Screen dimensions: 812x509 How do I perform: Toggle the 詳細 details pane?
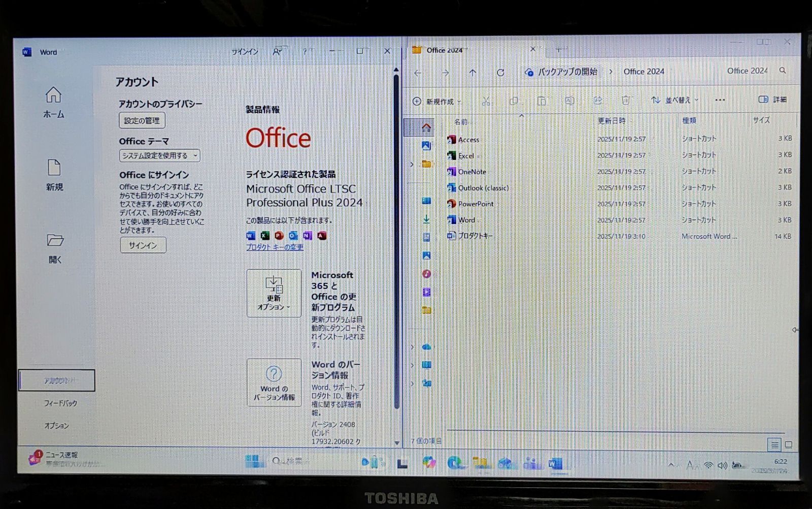[772, 100]
